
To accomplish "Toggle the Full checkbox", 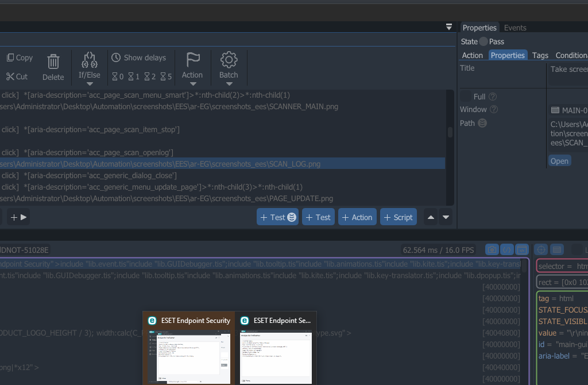I will (466, 97).
